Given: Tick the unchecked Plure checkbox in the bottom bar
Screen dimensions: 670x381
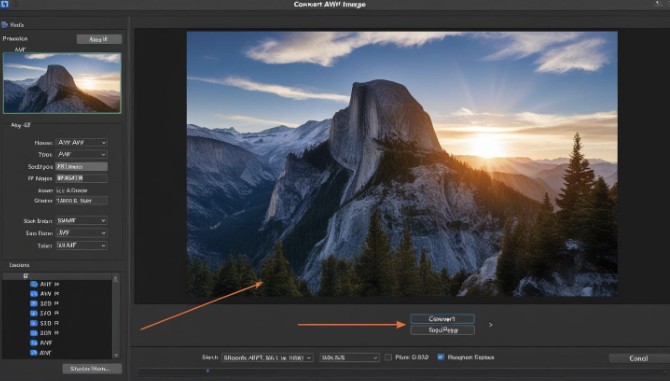Looking at the screenshot, I should click(x=388, y=357).
